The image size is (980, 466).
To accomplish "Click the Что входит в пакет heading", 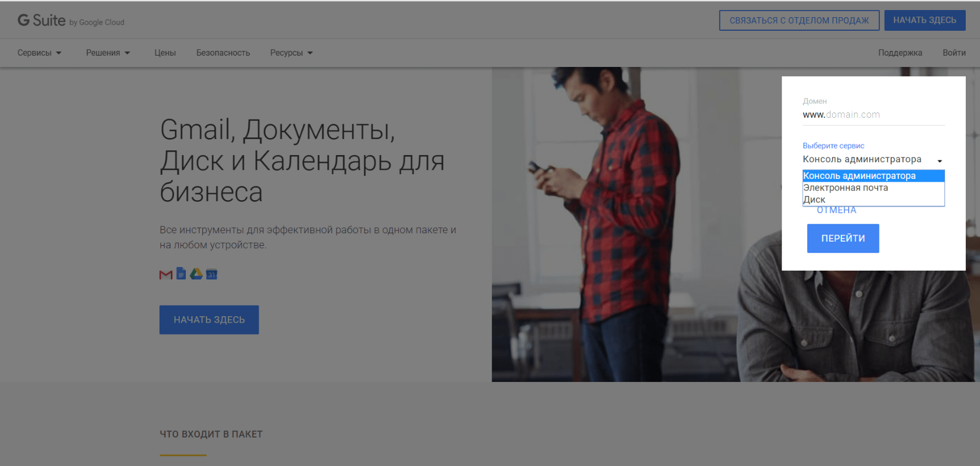I will pyautogui.click(x=211, y=434).
